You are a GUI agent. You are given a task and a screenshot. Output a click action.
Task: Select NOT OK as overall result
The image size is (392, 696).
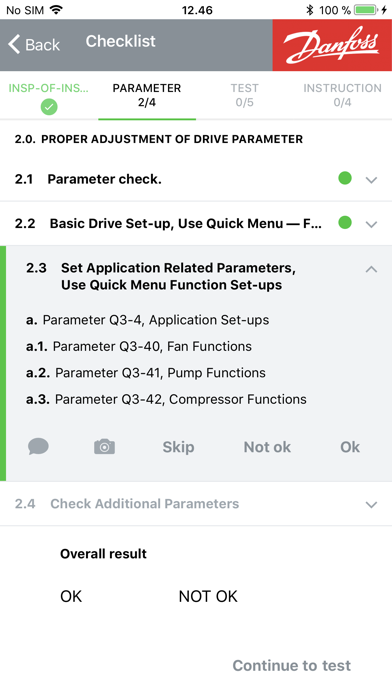208,596
